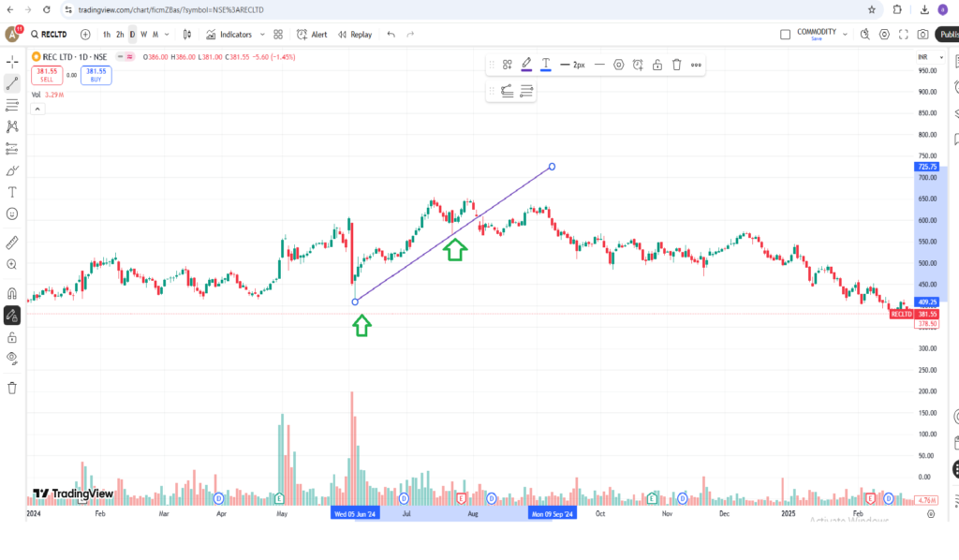Change trend line color pencil swatch

[x=526, y=65]
